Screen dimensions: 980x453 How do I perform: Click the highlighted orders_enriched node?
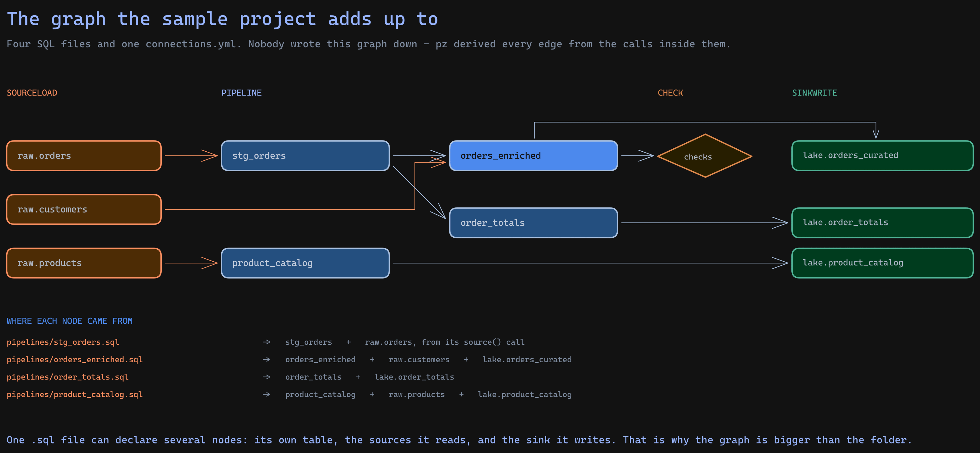tap(533, 155)
